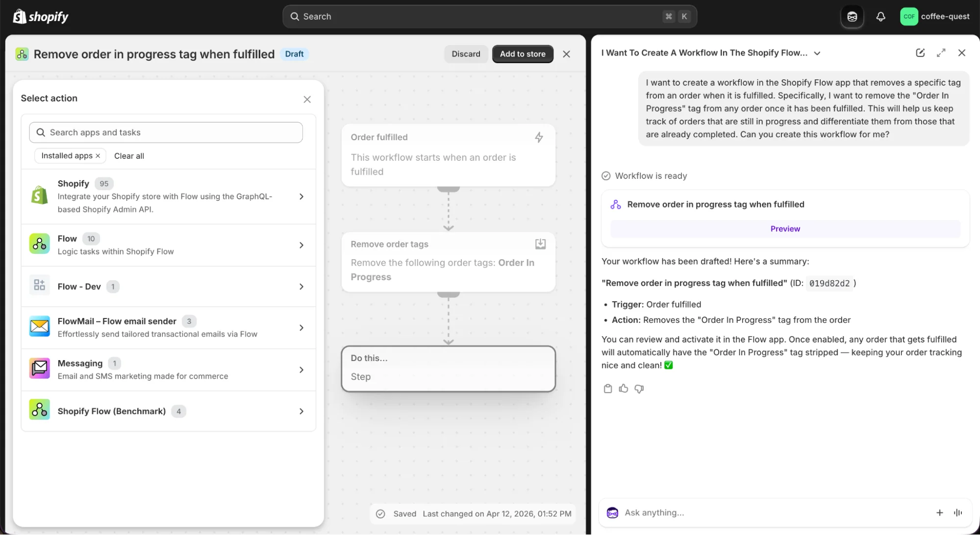Open the Sidekick assistant icon in the top bar
Image resolution: width=980 pixels, height=535 pixels.
[x=852, y=17]
